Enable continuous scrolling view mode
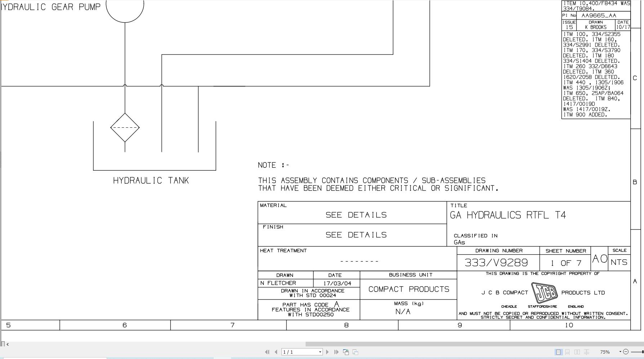 (x=568, y=351)
